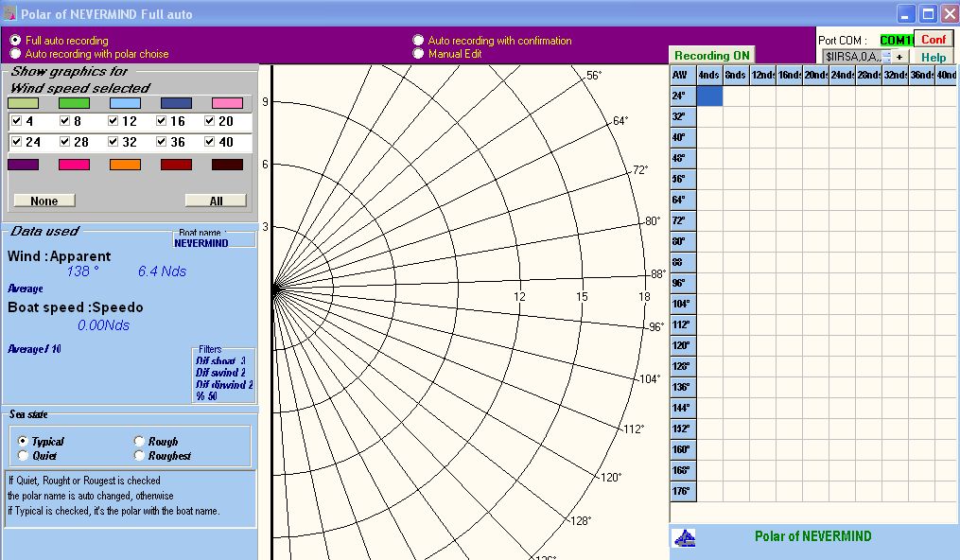The width and height of the screenshot is (960, 560).
Task: Toggle the 12 wind speed checkbox
Action: 113,120
